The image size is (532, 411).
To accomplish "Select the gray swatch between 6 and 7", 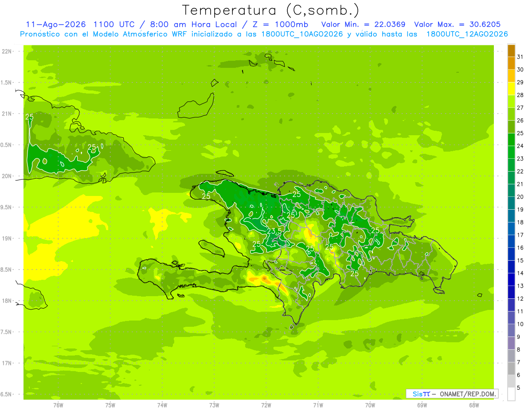I will (511, 368).
